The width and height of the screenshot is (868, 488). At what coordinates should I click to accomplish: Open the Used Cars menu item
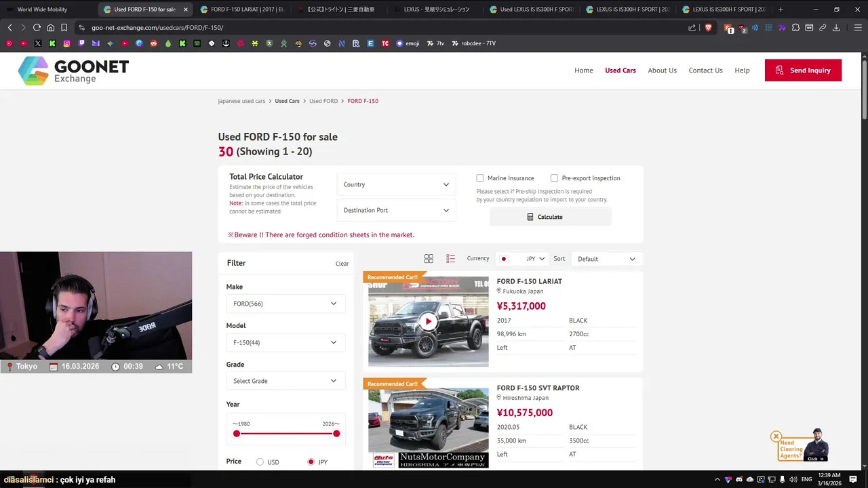(620, 70)
